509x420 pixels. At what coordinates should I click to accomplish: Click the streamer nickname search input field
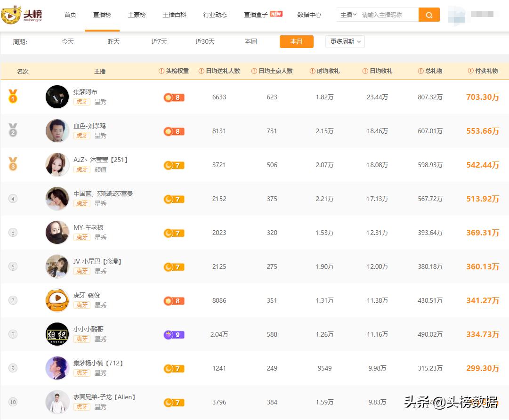pos(388,15)
